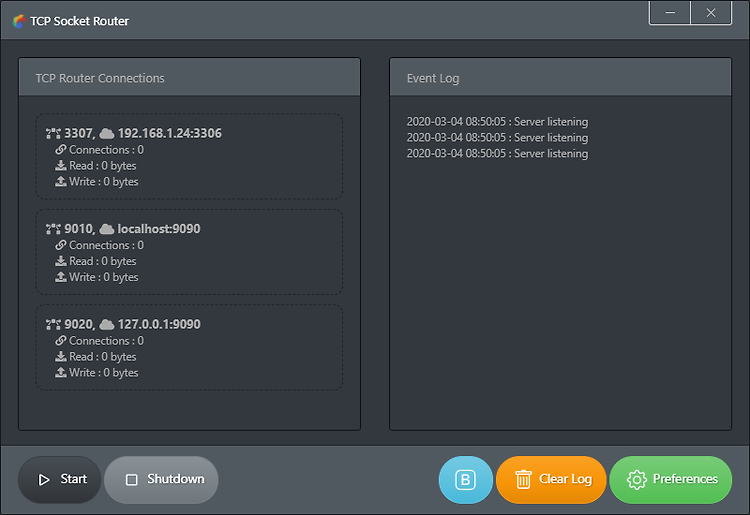Image resolution: width=750 pixels, height=515 pixels.
Task: Click the blue B button
Action: [465, 480]
